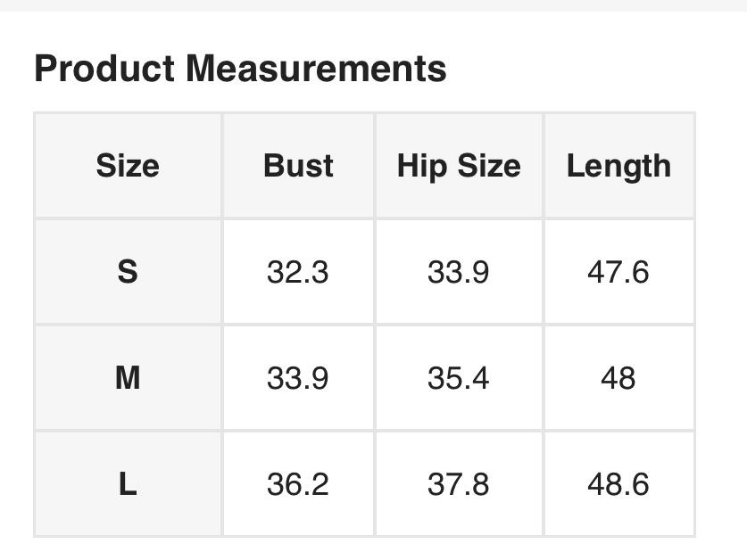Viewport: 747px width, 560px height.
Task: Select the 'Bust' column header
Action: coord(298,166)
